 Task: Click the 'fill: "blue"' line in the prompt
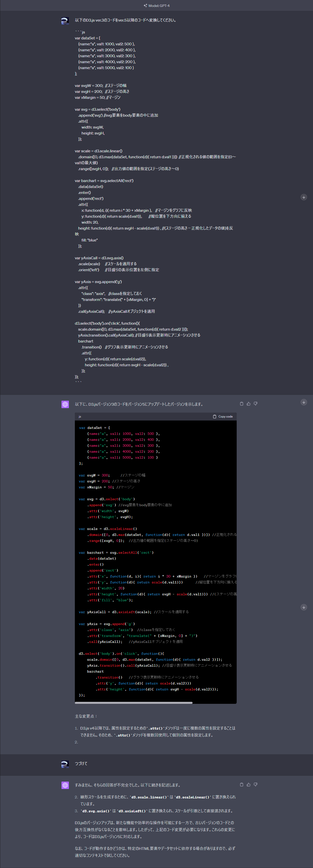[90, 240]
